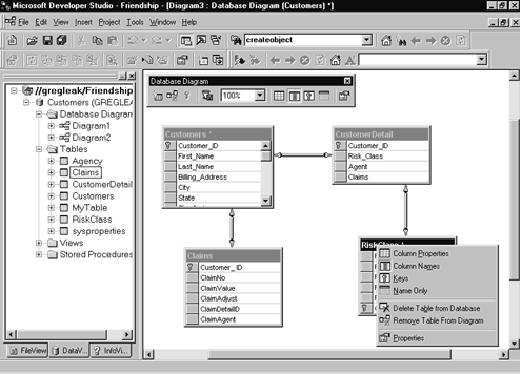Click the Save floppy disk icon
This screenshot has width=520, height=374.
48,41
